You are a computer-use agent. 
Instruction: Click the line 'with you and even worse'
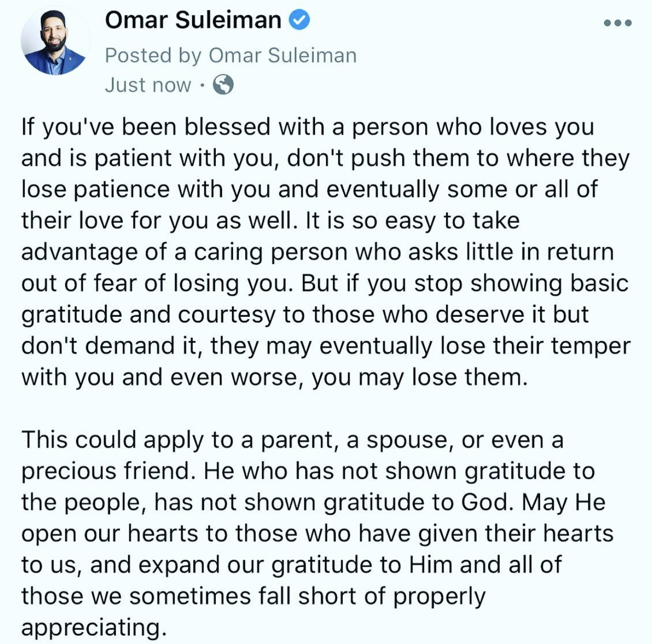275,378
